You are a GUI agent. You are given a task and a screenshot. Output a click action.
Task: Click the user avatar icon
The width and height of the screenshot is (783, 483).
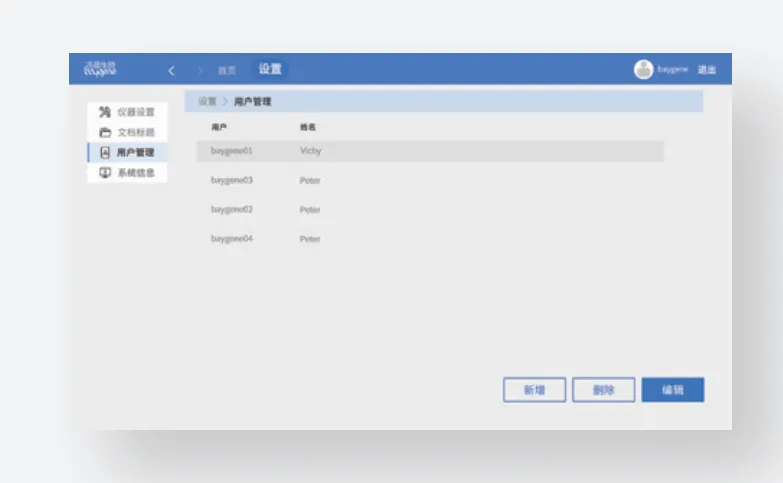(643, 69)
